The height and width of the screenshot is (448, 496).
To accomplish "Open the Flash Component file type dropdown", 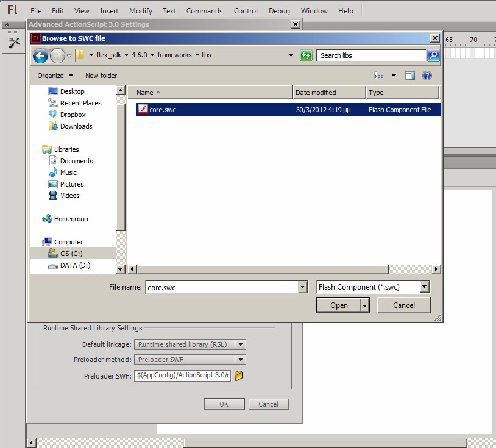I will coord(424,287).
